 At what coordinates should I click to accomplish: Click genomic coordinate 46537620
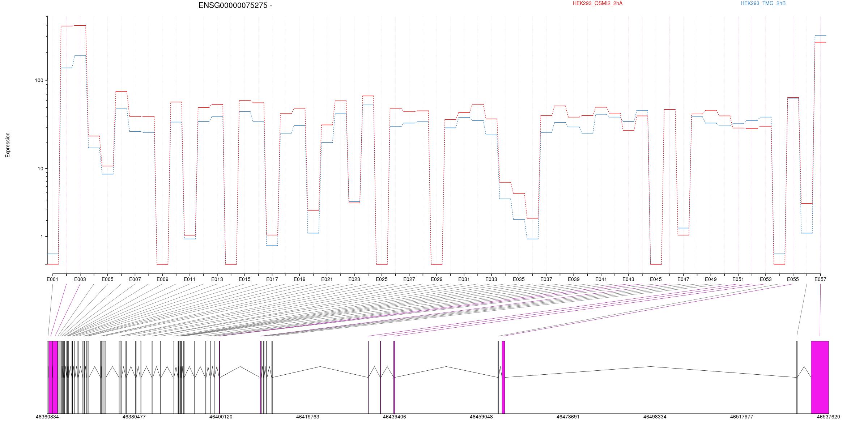tap(828, 417)
